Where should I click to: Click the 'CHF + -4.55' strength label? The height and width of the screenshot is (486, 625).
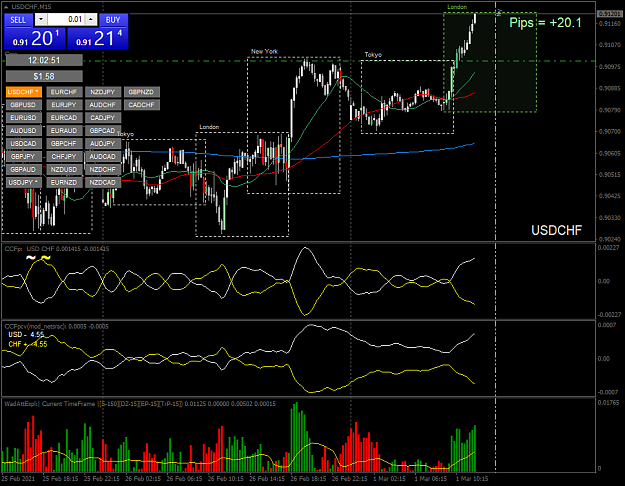point(28,344)
